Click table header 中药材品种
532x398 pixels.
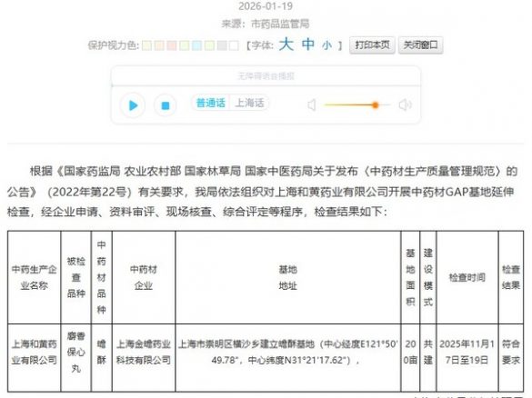[102, 277]
